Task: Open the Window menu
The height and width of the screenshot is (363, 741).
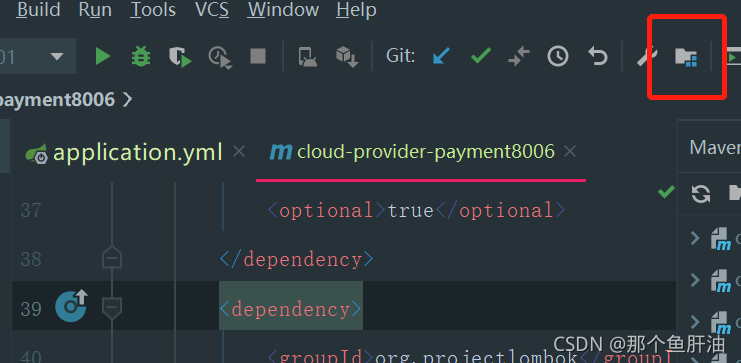Action: (284, 9)
